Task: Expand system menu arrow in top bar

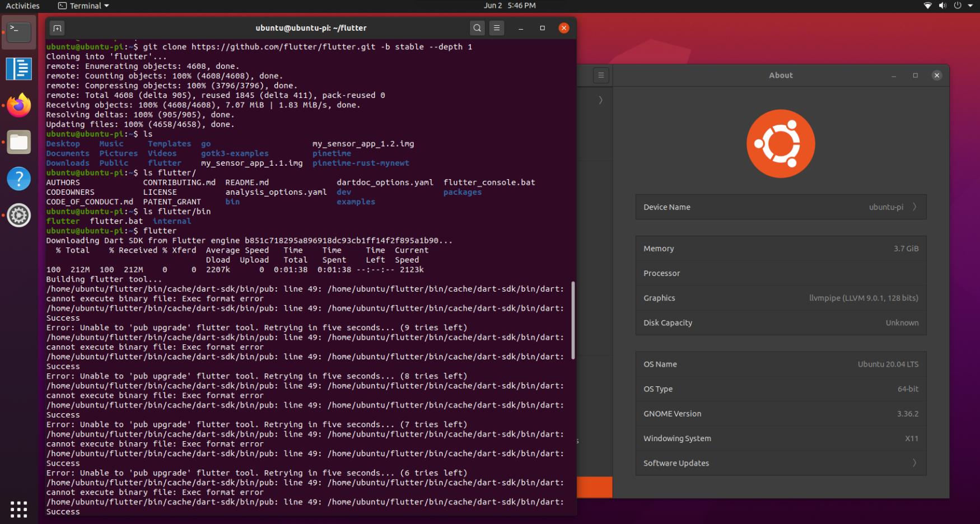Action: 970,6
